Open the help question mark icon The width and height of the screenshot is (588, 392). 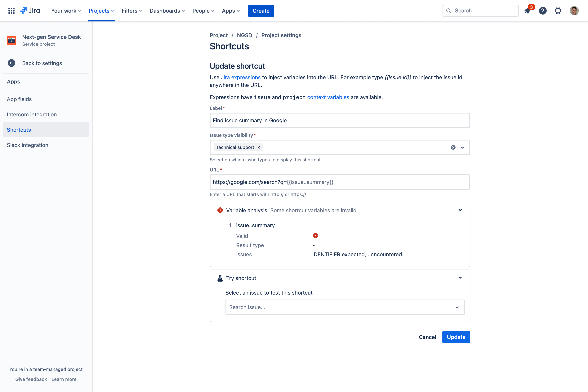(543, 11)
